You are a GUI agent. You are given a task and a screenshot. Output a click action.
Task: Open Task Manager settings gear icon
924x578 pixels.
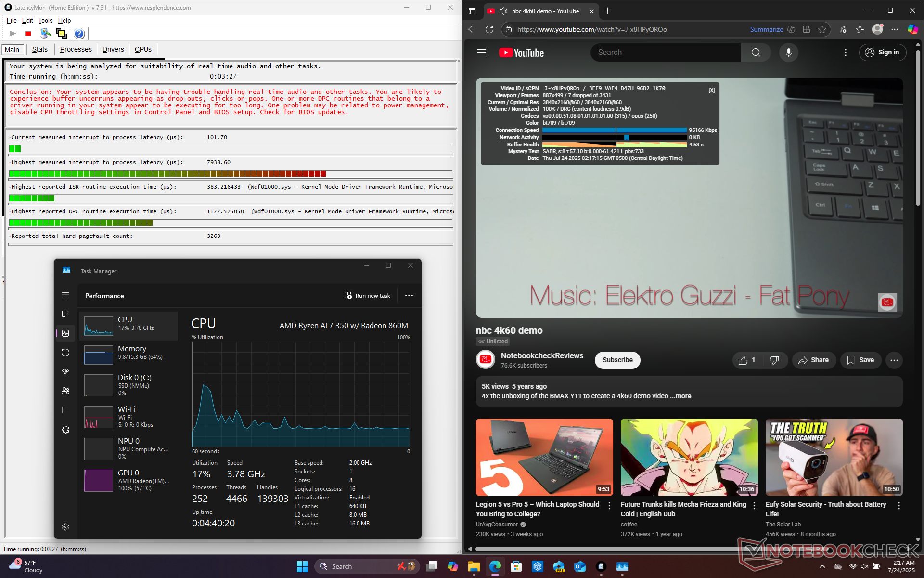[x=66, y=527]
